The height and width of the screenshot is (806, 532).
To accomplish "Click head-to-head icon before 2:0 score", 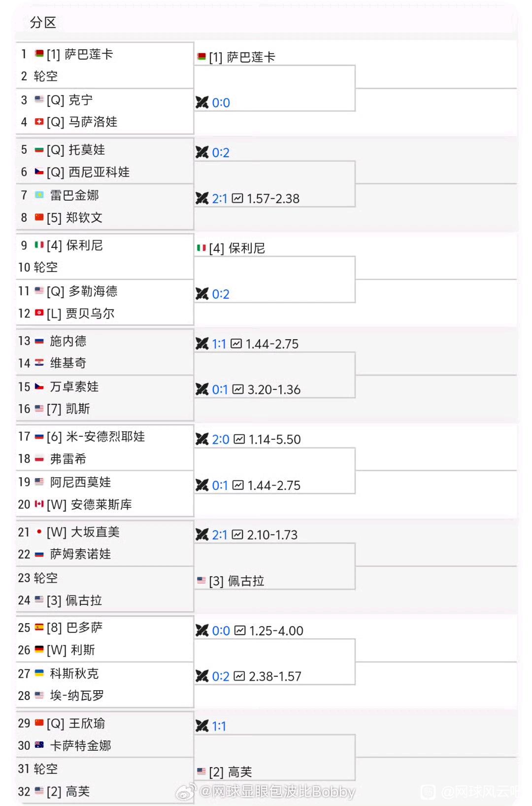I will (x=202, y=439).
